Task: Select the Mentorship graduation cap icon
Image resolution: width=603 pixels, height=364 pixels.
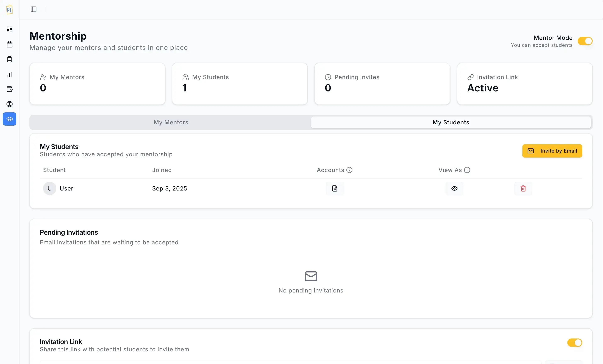Action: coord(9,119)
